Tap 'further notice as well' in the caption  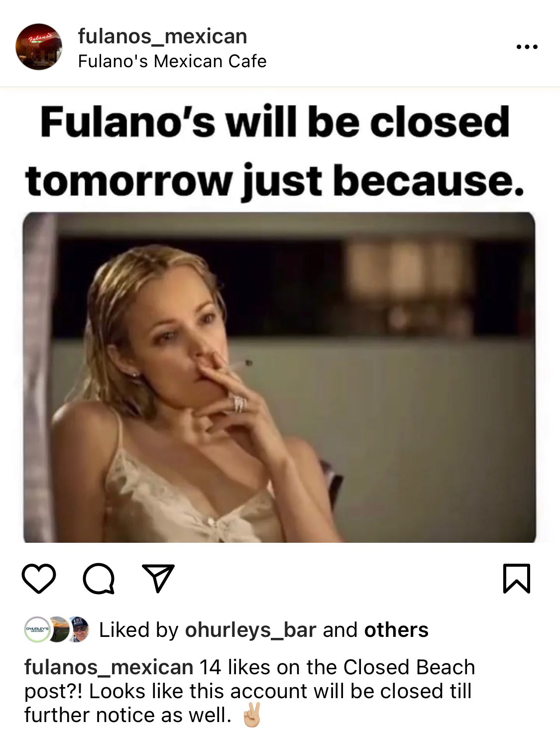(128, 715)
